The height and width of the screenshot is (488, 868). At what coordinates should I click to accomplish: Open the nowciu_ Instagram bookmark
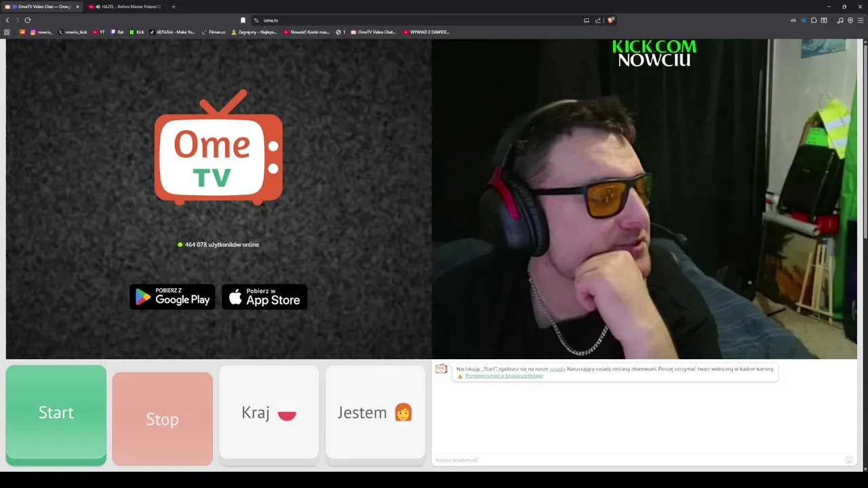click(41, 32)
